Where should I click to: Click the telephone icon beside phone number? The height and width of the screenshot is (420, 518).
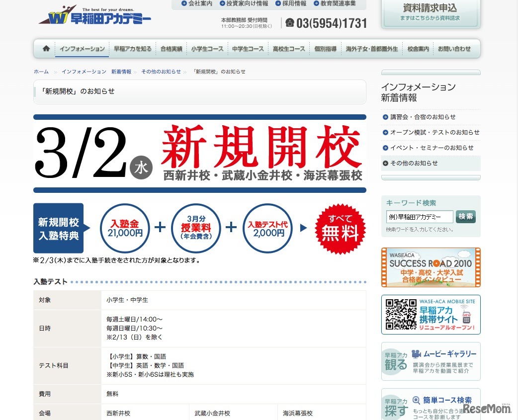(x=290, y=22)
